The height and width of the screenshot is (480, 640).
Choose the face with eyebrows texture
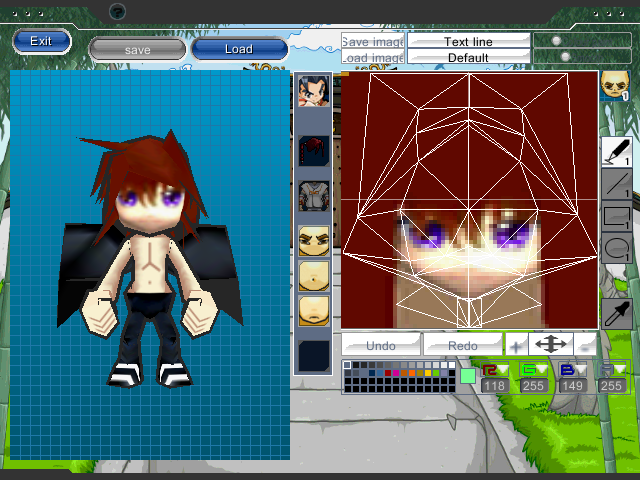coord(313,241)
